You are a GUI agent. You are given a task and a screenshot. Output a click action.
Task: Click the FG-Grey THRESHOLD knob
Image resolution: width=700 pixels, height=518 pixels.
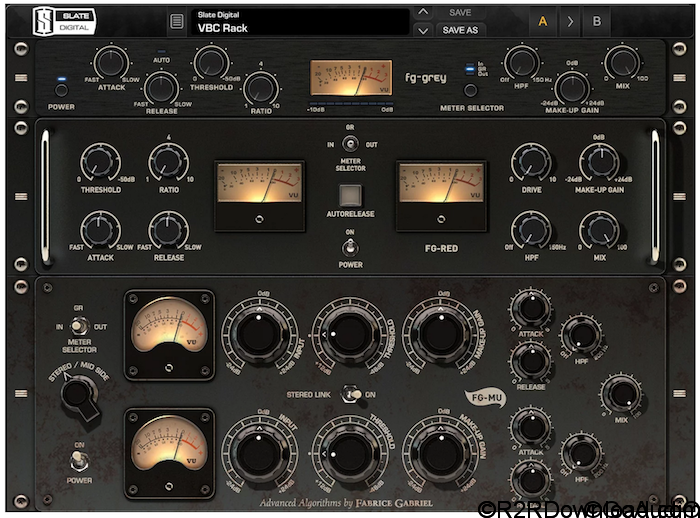(211, 62)
